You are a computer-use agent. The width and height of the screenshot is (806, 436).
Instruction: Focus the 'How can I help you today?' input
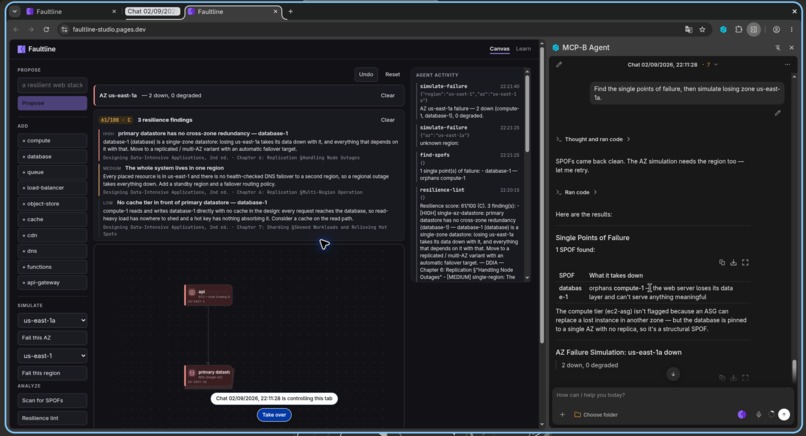coord(671,395)
